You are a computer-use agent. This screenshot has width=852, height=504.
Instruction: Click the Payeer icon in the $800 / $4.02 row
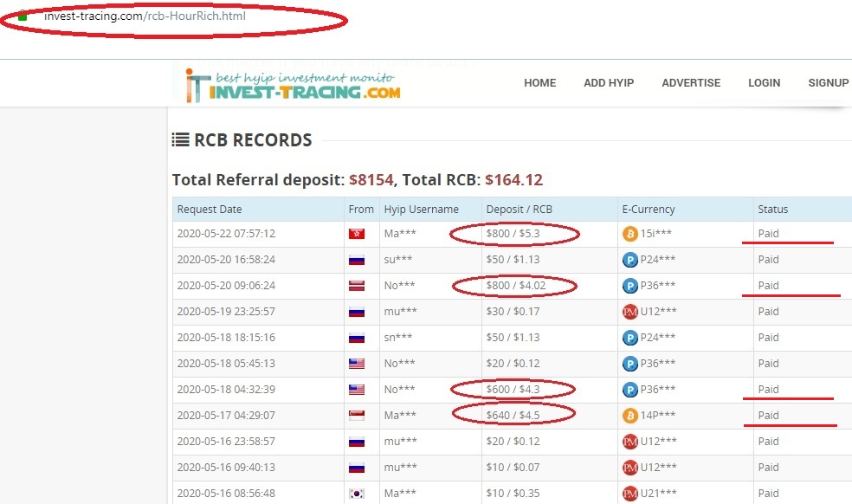629,286
